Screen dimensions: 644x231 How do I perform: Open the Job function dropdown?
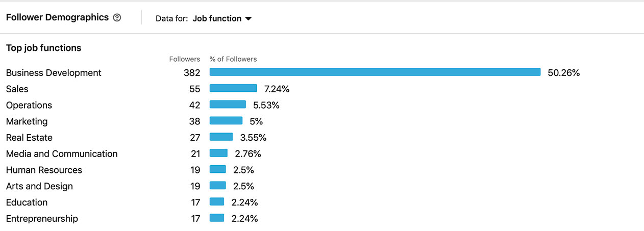click(222, 18)
